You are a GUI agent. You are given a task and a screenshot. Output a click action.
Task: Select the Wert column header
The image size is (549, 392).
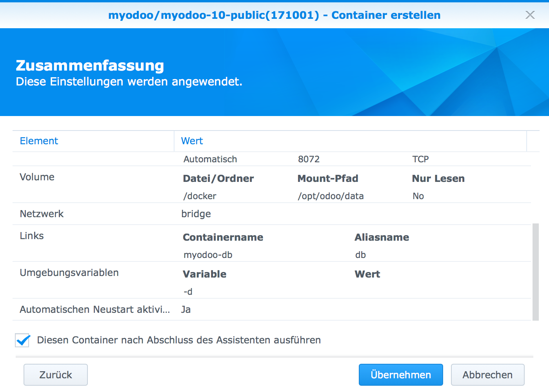(x=192, y=141)
